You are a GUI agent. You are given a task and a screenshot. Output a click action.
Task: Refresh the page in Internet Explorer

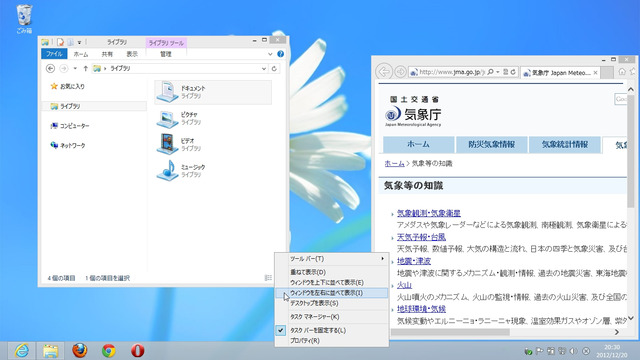[x=513, y=72]
